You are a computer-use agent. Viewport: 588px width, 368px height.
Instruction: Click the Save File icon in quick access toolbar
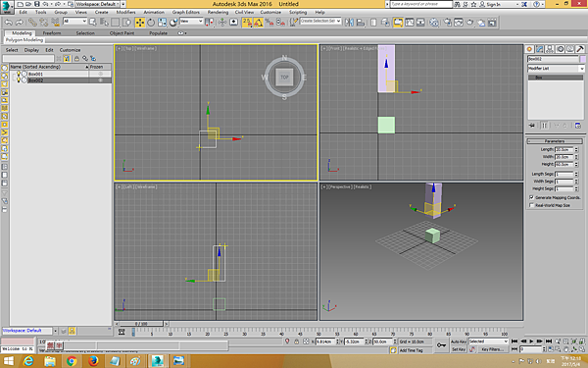click(x=37, y=4)
